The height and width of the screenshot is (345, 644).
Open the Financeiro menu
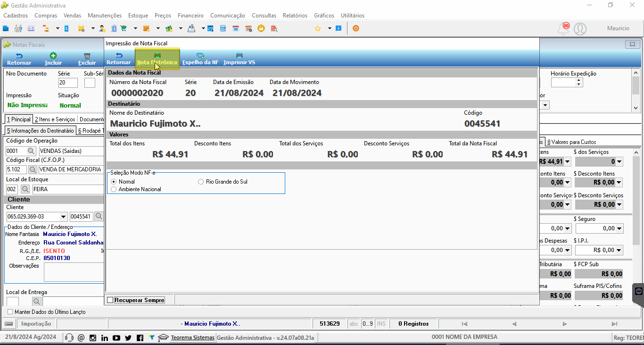(191, 16)
